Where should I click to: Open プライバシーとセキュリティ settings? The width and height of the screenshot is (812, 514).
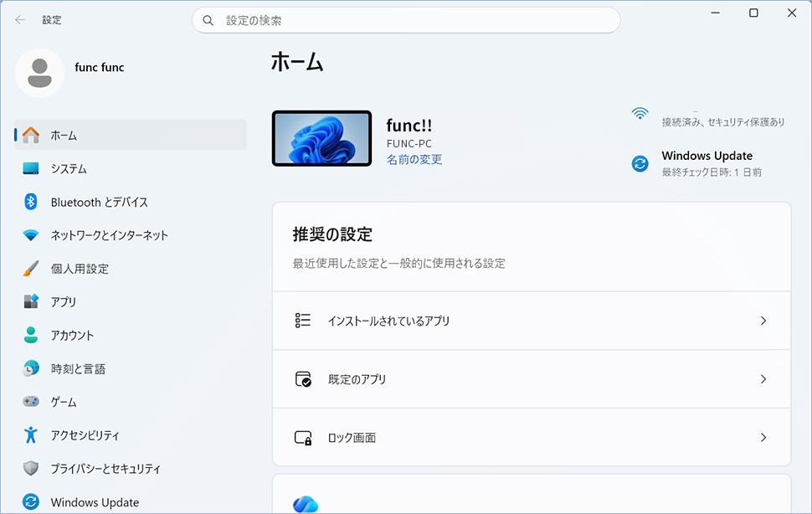pyautogui.click(x=131, y=469)
